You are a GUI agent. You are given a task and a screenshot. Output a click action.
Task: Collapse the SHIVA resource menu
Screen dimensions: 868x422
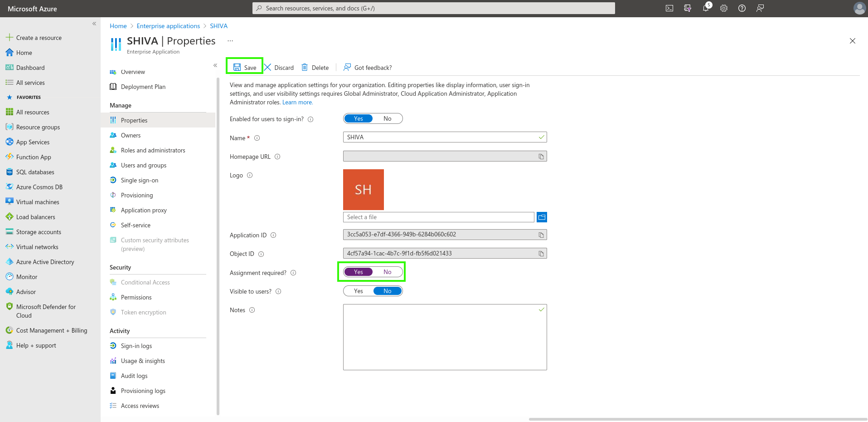(x=215, y=65)
